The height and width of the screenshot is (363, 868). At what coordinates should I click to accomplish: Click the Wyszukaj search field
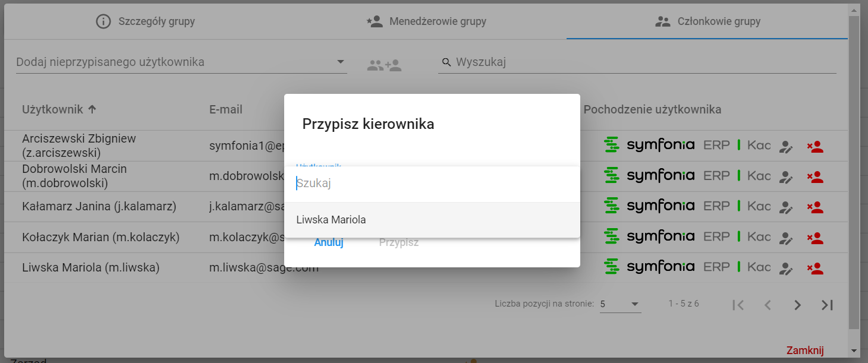click(637, 62)
